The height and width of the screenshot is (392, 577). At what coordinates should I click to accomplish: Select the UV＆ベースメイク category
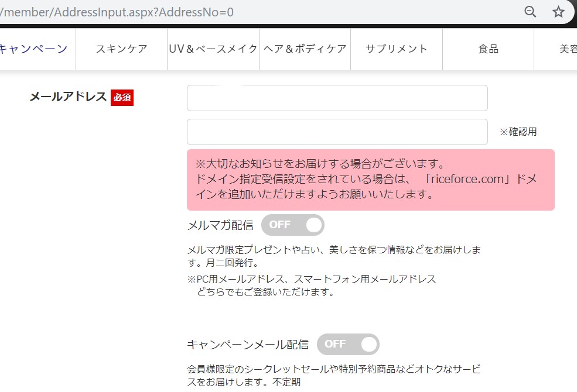click(213, 49)
